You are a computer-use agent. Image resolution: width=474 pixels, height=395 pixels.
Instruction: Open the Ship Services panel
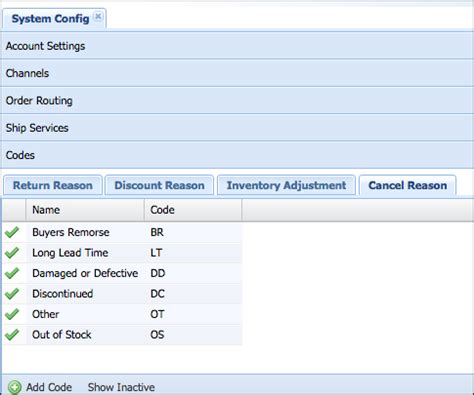click(237, 128)
